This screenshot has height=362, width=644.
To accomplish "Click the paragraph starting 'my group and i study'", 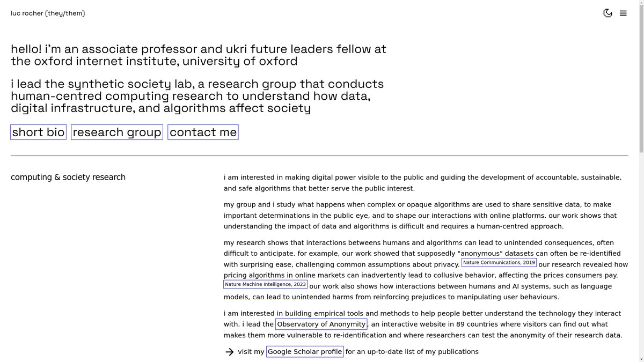I will pos(420,216).
